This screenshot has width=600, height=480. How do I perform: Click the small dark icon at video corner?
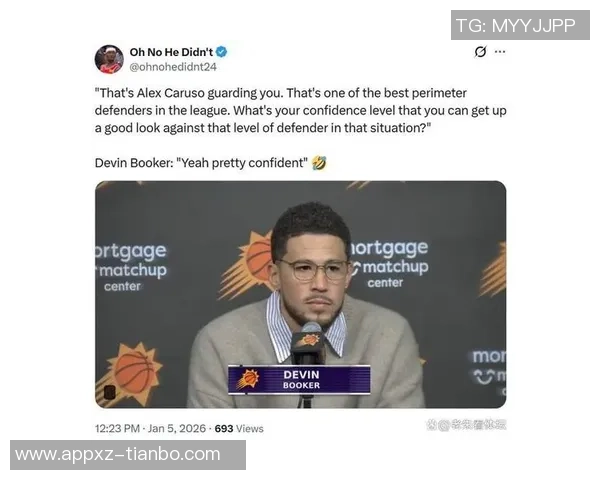coord(109,392)
